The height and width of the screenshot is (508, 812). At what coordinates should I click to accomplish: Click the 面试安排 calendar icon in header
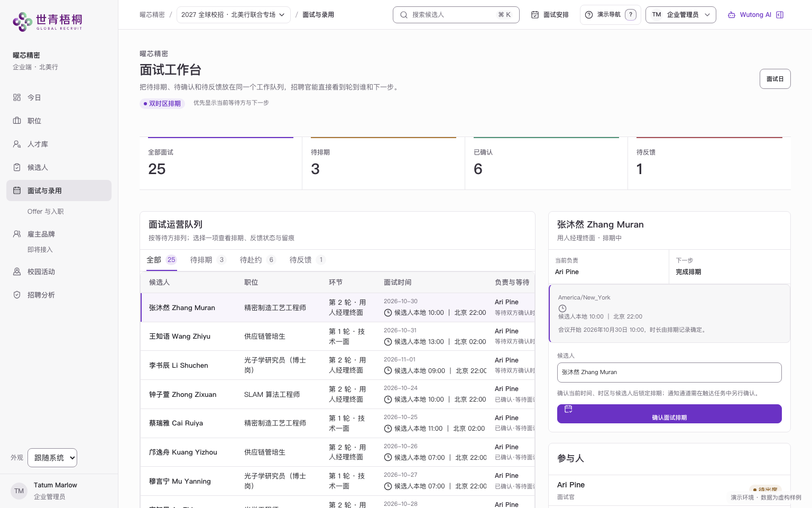click(x=535, y=15)
